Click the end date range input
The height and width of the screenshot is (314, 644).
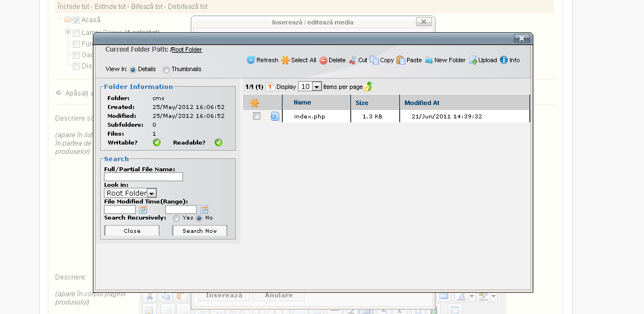click(x=181, y=210)
